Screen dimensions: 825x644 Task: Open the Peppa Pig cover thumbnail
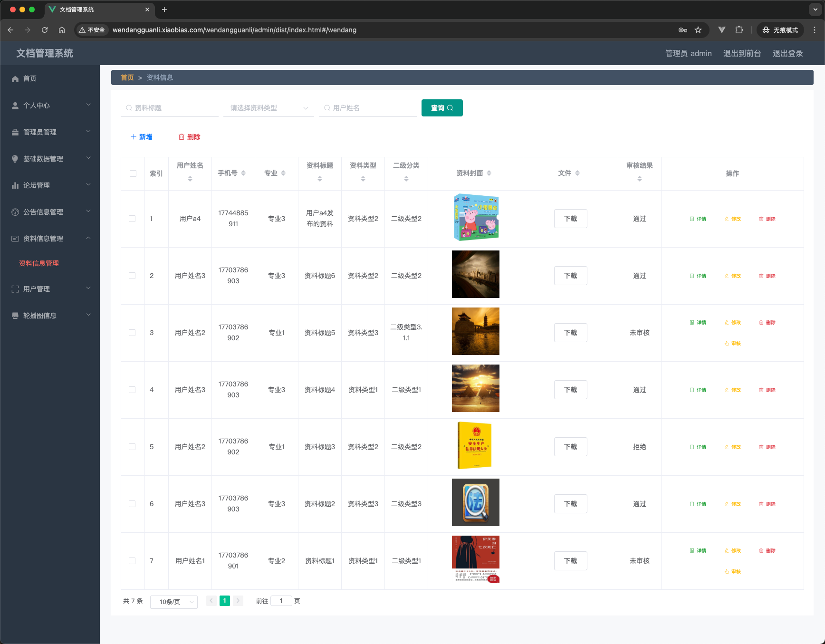[x=475, y=217]
